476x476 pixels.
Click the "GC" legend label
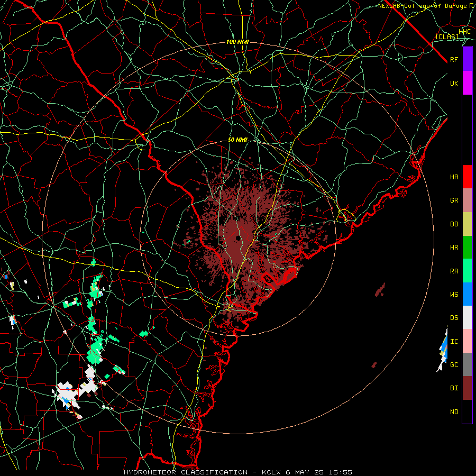pyautogui.click(x=454, y=365)
